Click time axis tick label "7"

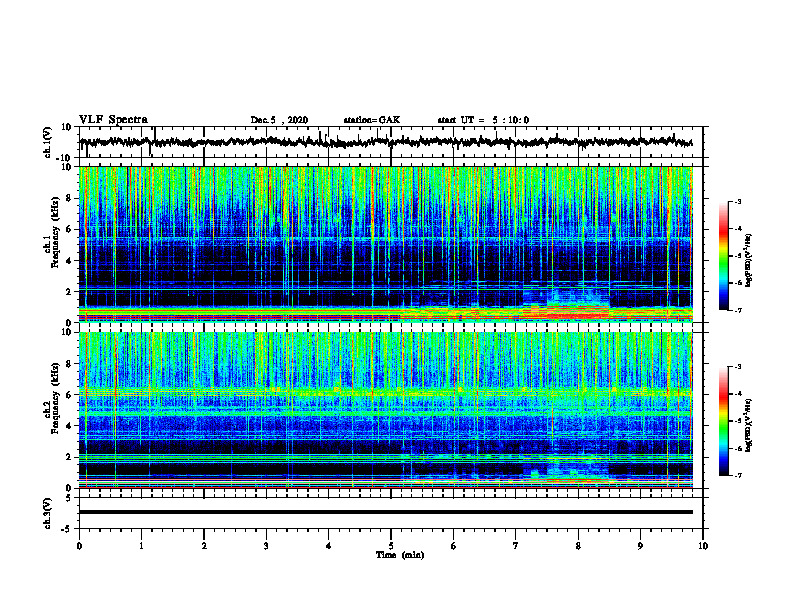(516, 546)
